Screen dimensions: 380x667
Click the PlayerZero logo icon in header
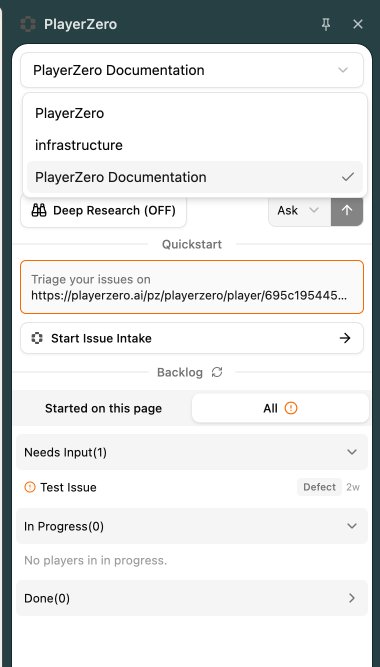pyautogui.click(x=28, y=24)
